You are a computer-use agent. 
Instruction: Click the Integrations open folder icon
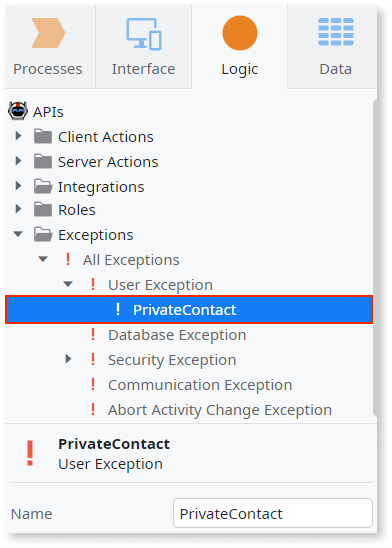click(x=43, y=186)
